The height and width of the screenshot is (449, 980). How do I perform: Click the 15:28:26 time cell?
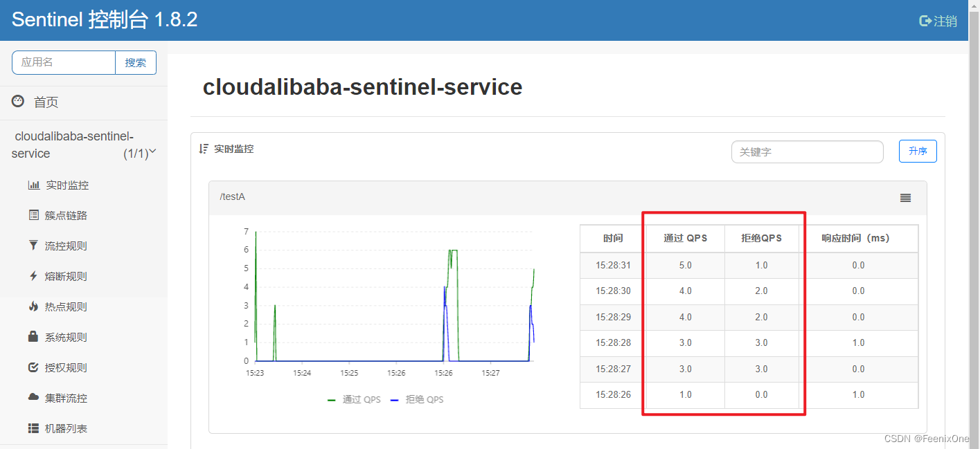click(x=613, y=395)
